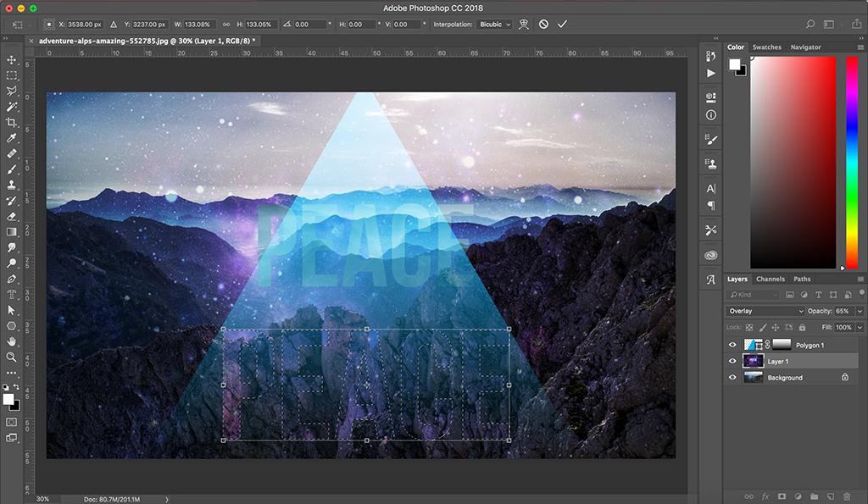Expand the Bicubic interpolation dropdown
Screen dimensions: 868x504
click(495, 25)
